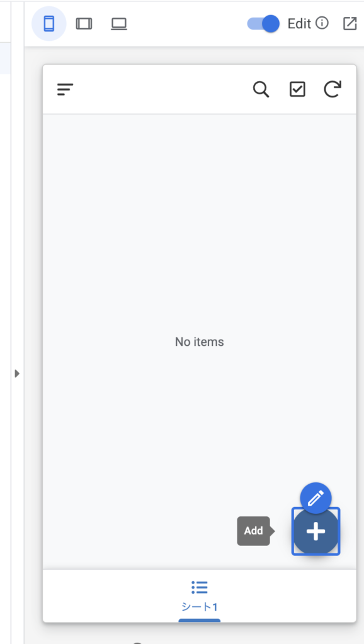Click the Edit text label
The width and height of the screenshot is (364, 644).
299,24
